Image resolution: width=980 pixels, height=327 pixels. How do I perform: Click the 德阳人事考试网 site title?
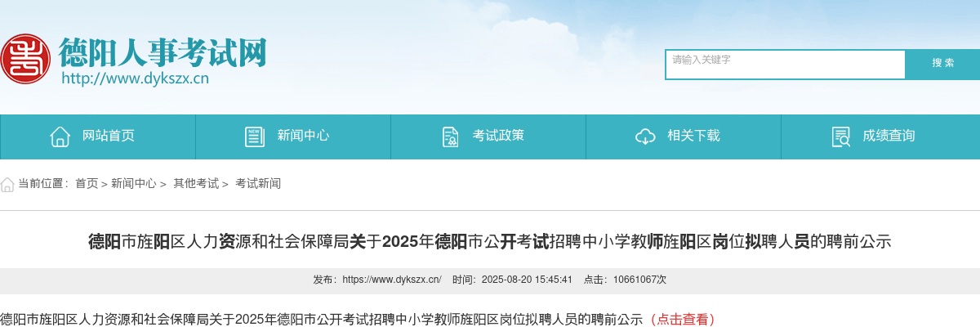163,53
